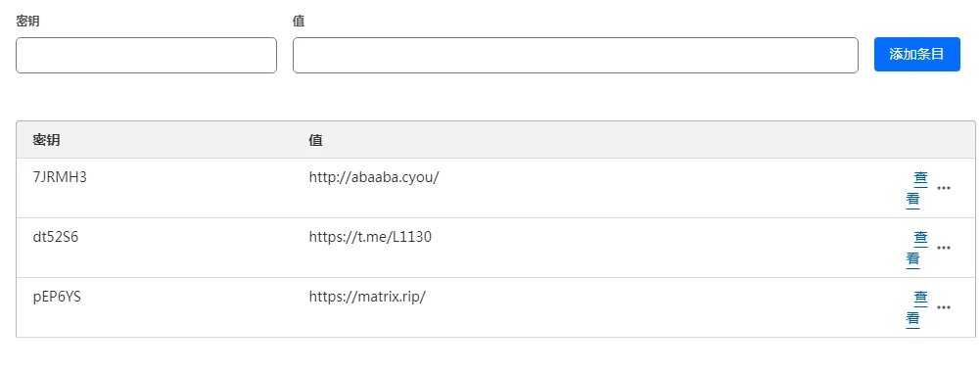Open the three-dot menu for pEP6YS row
The height and width of the screenshot is (372, 980).
point(944,307)
